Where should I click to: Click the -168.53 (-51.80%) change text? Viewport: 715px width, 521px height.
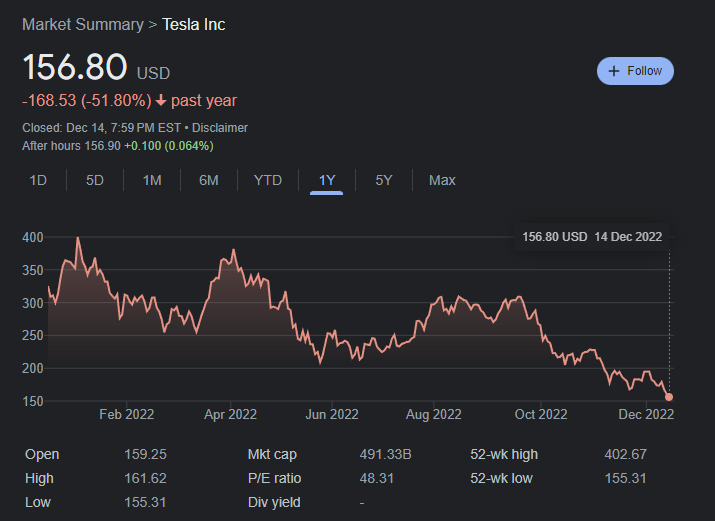point(87,101)
